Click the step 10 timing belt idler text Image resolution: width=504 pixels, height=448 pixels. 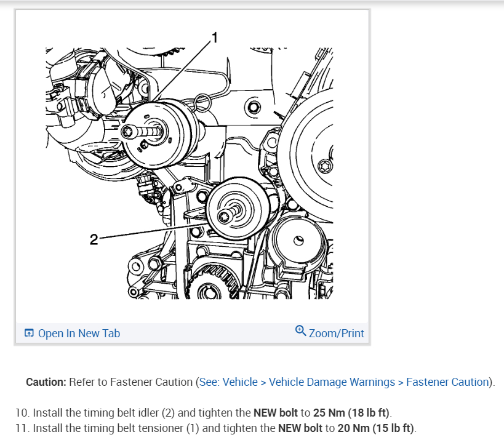[203, 413]
